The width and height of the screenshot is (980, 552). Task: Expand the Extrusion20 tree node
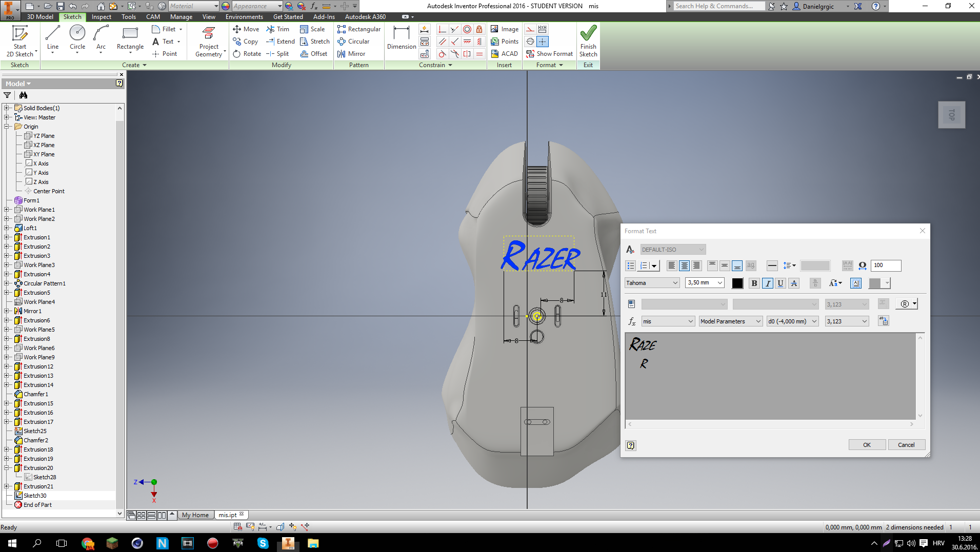coord(7,468)
